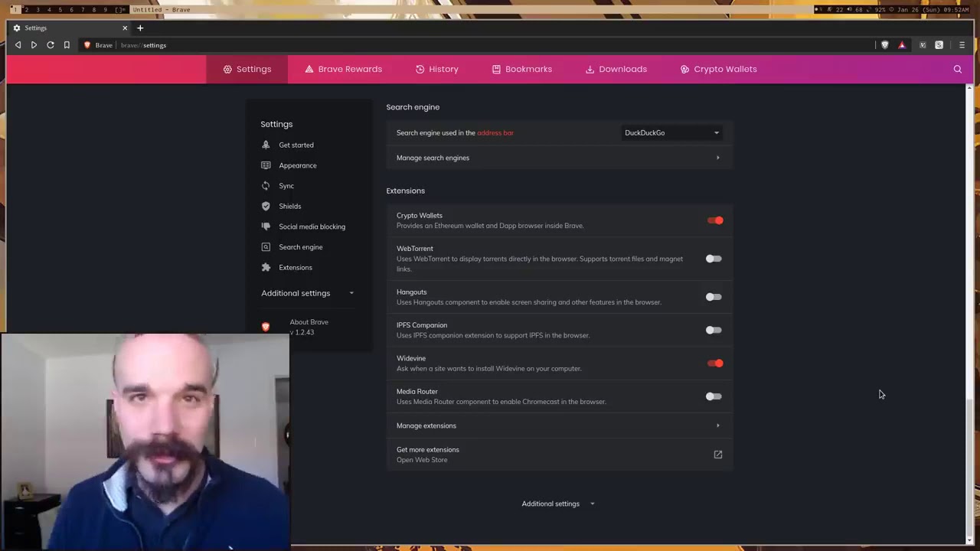
Task: Open the Downloads tab
Action: coord(616,69)
